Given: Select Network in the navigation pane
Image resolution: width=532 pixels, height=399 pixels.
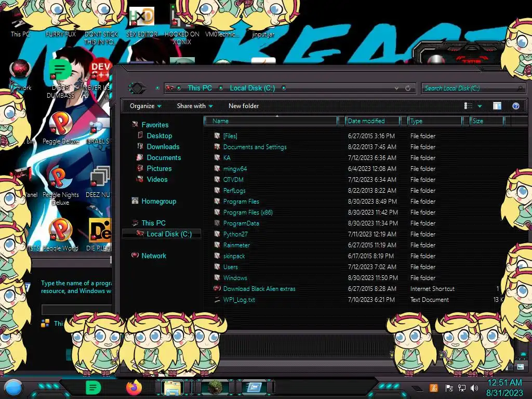Looking at the screenshot, I should click(154, 256).
